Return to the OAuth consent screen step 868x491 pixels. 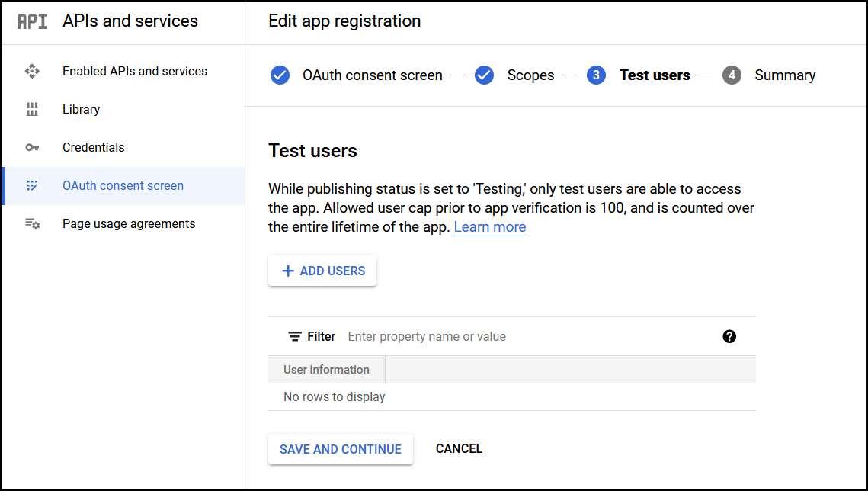[x=280, y=75]
